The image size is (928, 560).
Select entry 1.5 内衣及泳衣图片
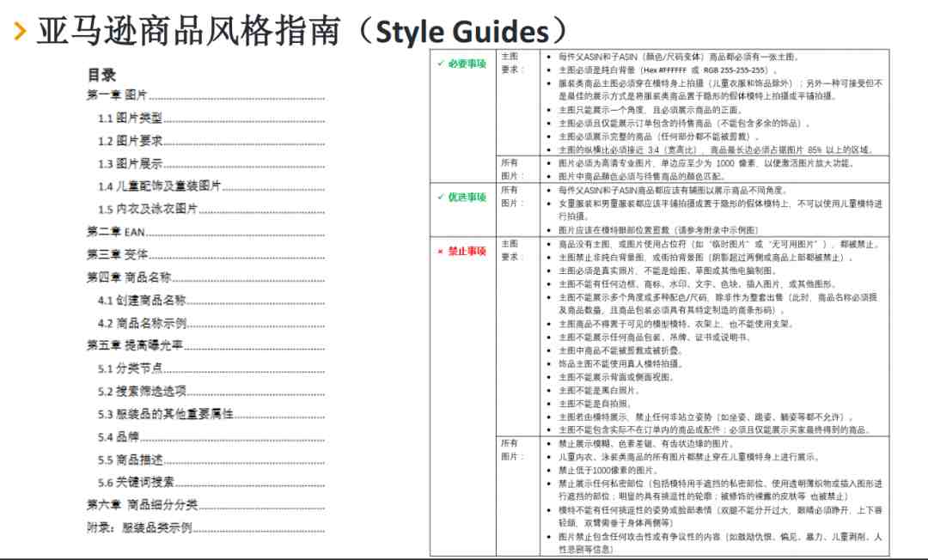click(211, 209)
